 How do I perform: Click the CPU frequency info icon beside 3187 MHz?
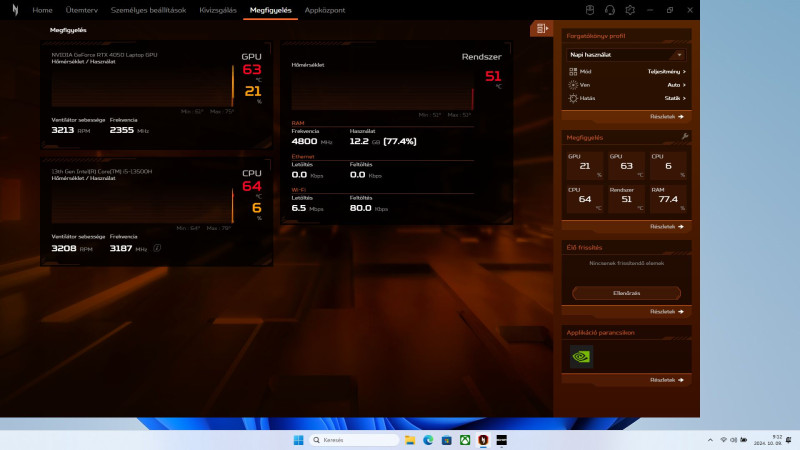pos(157,248)
